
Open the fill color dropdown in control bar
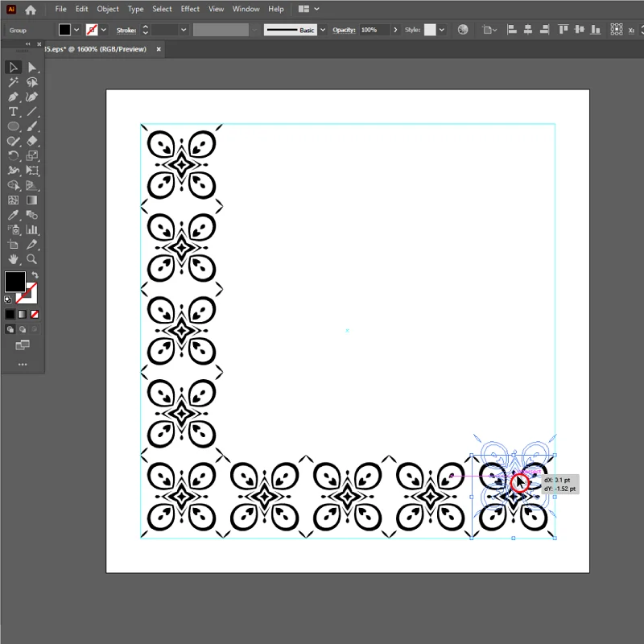coord(76,30)
